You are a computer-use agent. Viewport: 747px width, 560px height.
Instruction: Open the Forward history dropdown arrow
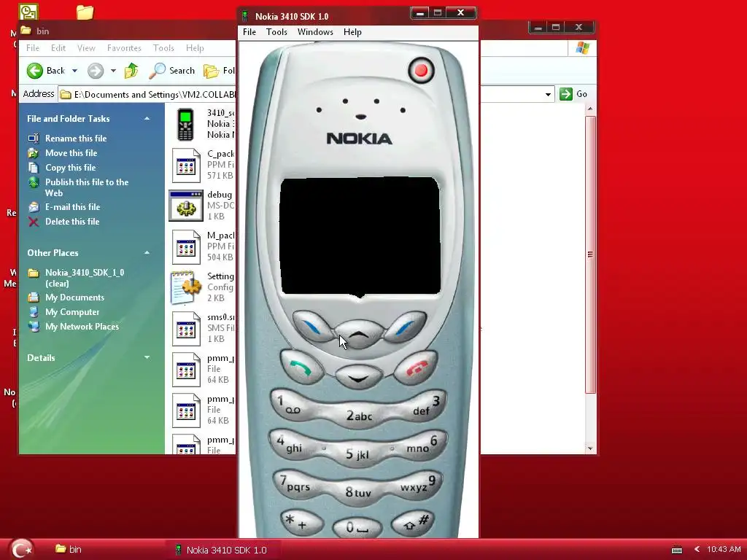[x=113, y=71]
